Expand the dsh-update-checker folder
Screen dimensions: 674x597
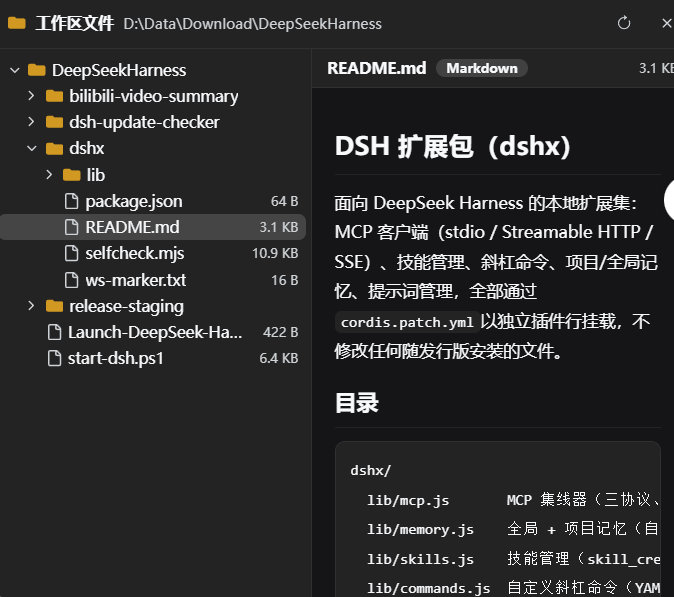(x=31, y=122)
